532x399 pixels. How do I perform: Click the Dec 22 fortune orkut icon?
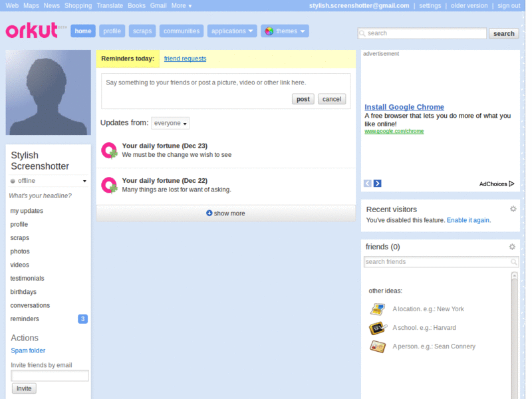point(109,186)
